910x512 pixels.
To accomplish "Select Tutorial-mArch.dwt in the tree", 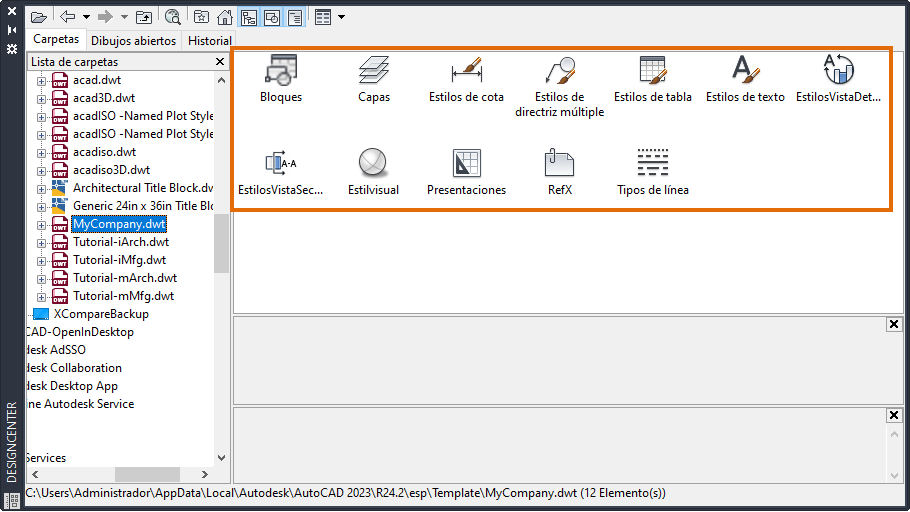I will click(125, 278).
